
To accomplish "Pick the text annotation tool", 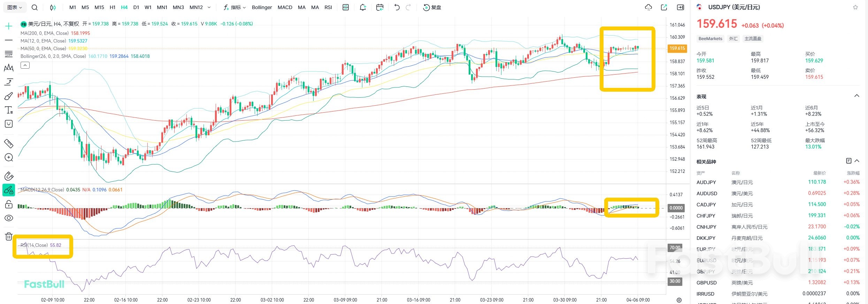I will [x=9, y=110].
